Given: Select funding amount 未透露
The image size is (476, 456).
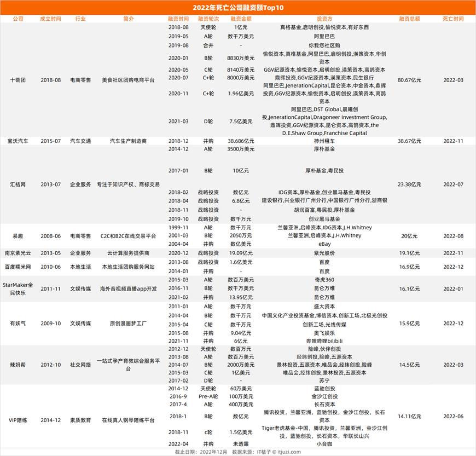Looking at the screenshot, I should (241, 444).
